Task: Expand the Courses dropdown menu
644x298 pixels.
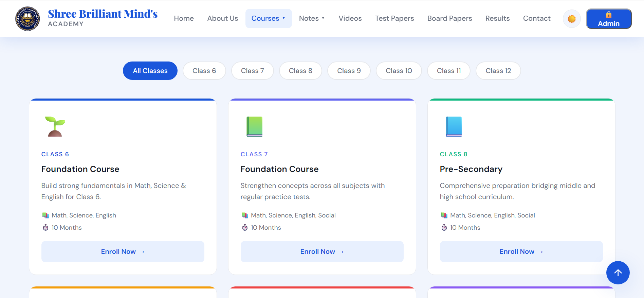Action: pyautogui.click(x=269, y=18)
